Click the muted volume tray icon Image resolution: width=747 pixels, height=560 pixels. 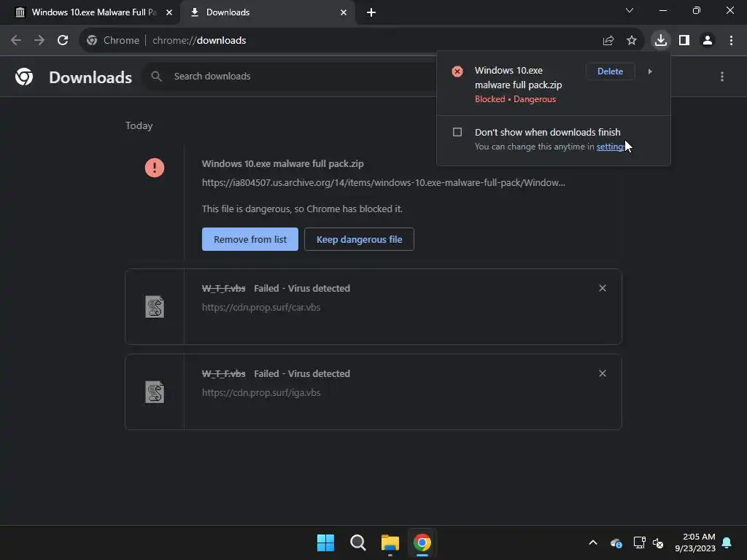pyautogui.click(x=658, y=542)
